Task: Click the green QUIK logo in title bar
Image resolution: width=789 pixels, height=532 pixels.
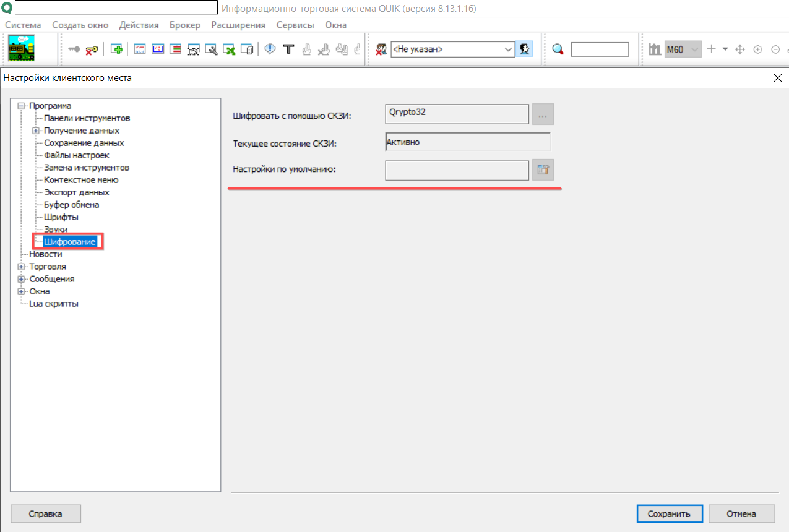Action: point(6,8)
